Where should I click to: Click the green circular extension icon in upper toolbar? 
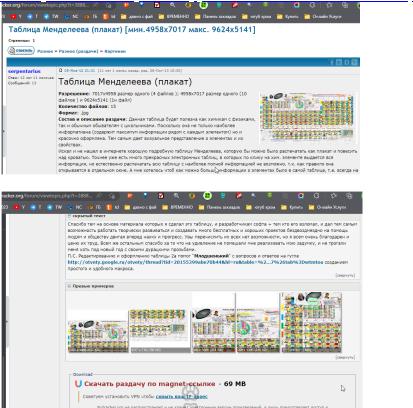click(204, 5)
